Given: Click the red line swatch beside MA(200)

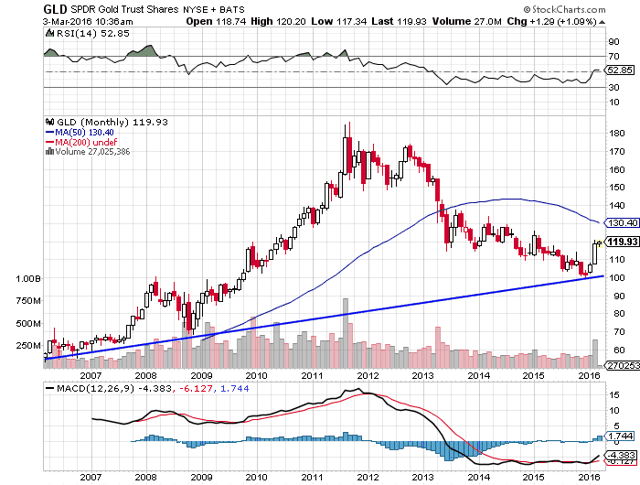Looking at the screenshot, I should (50, 142).
